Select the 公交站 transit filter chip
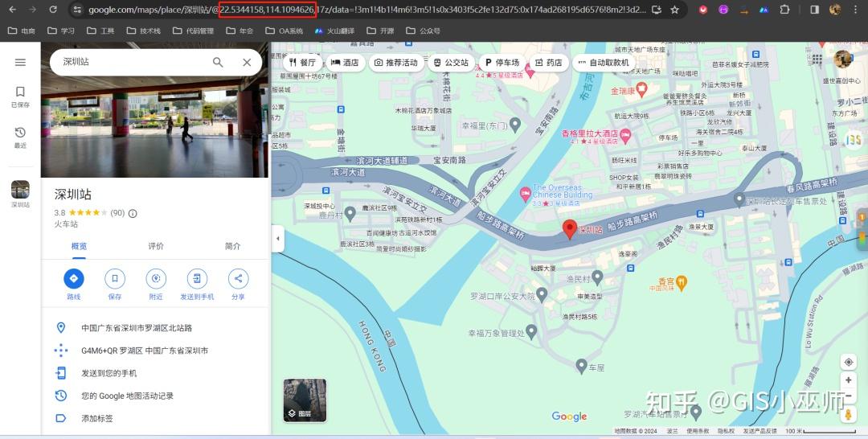The height and width of the screenshot is (439, 868). coord(451,63)
